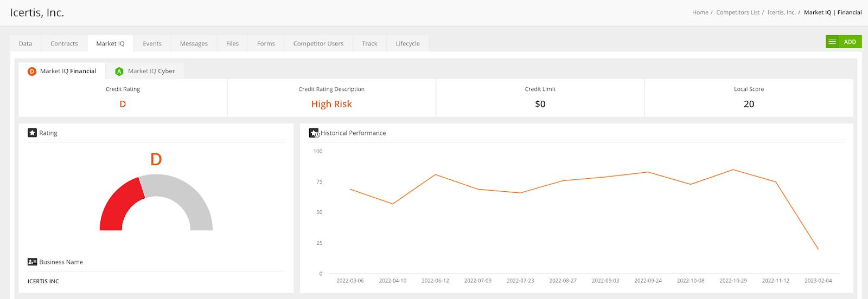
Task: Open the Contracts tab
Action: [64, 43]
